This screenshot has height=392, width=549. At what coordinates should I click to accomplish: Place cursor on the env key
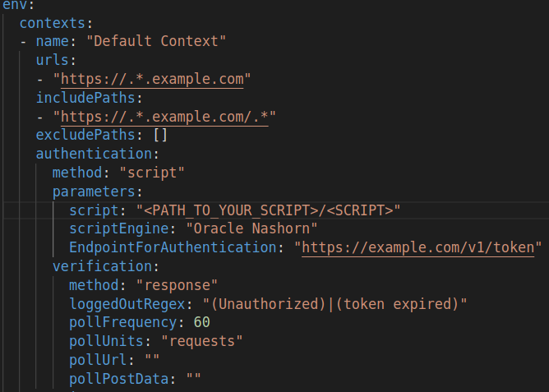point(13,5)
